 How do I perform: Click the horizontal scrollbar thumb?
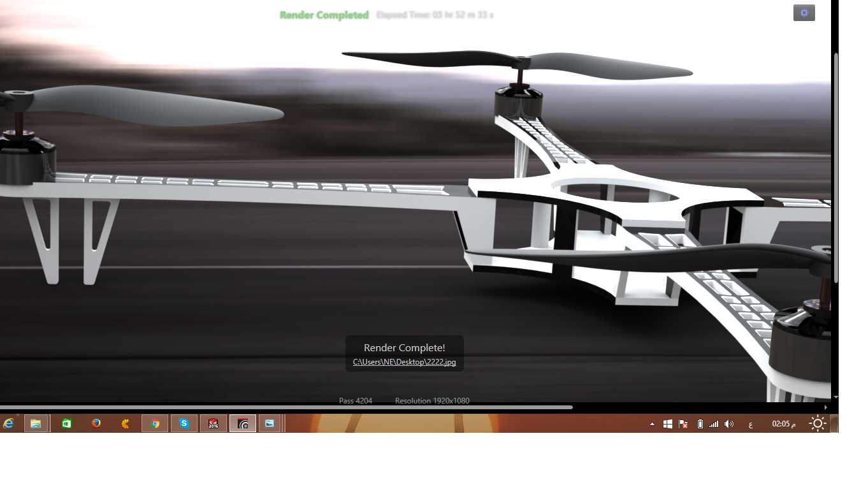tap(286, 407)
